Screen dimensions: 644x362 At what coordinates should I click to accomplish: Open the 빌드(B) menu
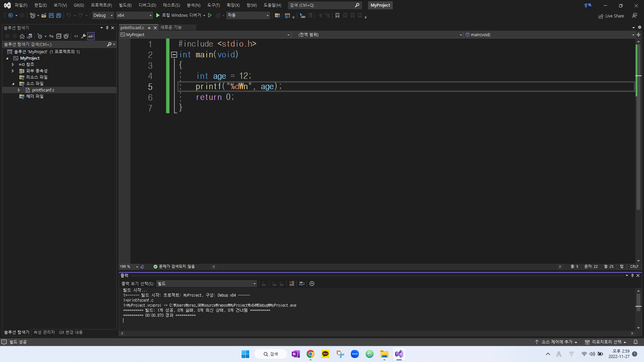pos(125,5)
